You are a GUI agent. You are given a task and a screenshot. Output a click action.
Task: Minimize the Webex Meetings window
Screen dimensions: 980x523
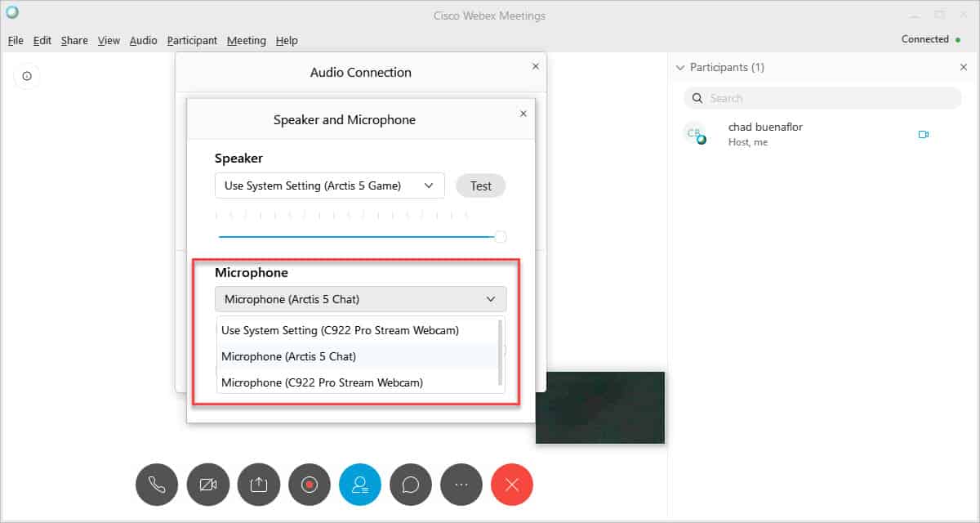coord(913,15)
